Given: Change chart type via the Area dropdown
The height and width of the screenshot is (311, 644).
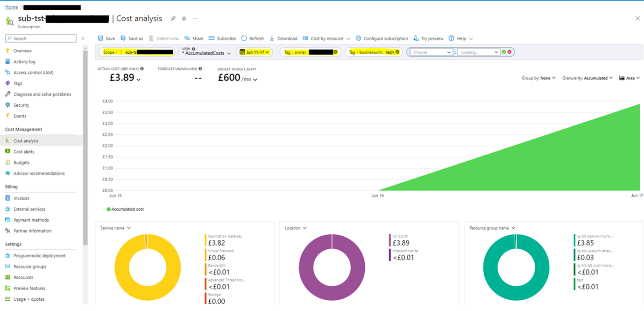Looking at the screenshot, I should tap(630, 78).
